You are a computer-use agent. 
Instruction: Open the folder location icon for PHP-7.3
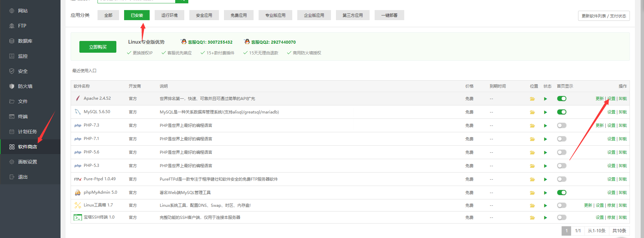pyautogui.click(x=532, y=126)
